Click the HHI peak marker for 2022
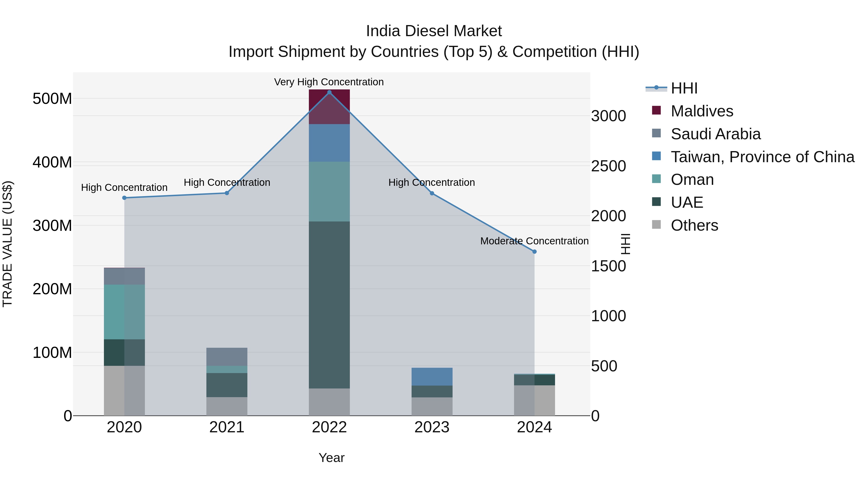This screenshot has width=868, height=488. [x=330, y=92]
